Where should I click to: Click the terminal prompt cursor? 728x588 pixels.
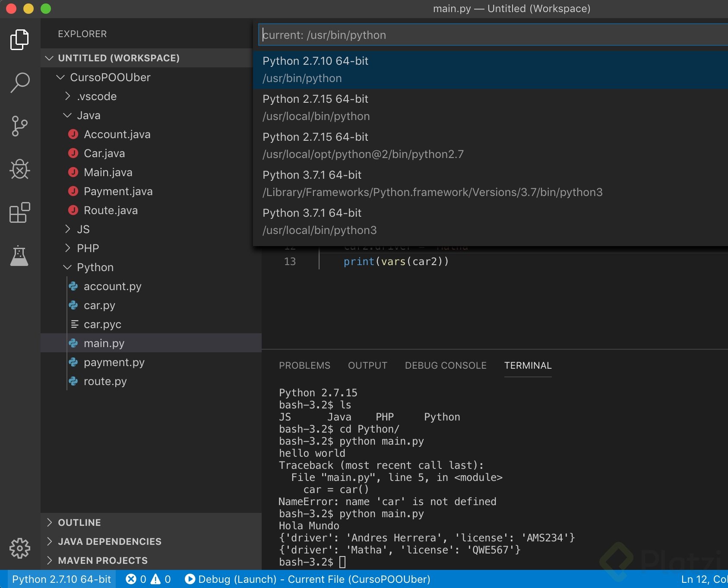coord(342,562)
